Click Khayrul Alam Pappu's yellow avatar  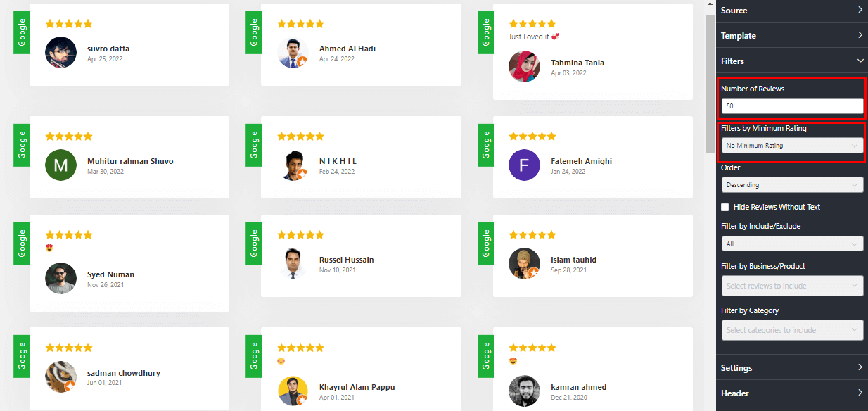[x=293, y=391]
